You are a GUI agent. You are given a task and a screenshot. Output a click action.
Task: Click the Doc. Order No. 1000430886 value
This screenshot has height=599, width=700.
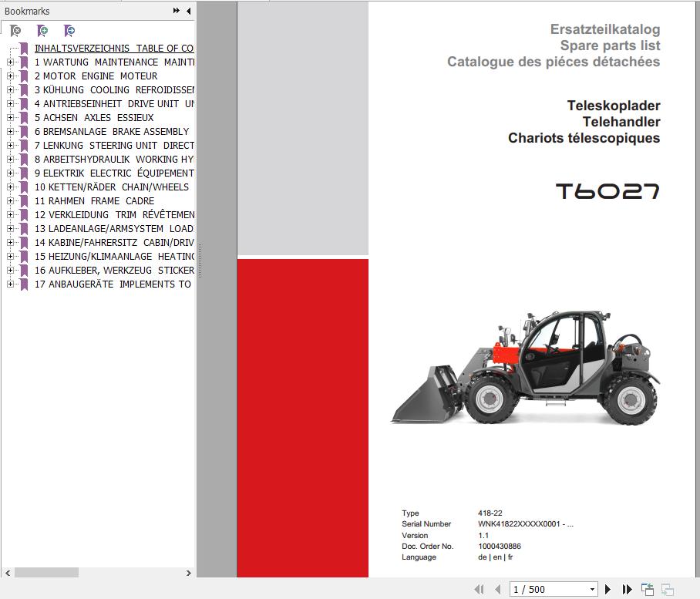click(499, 546)
